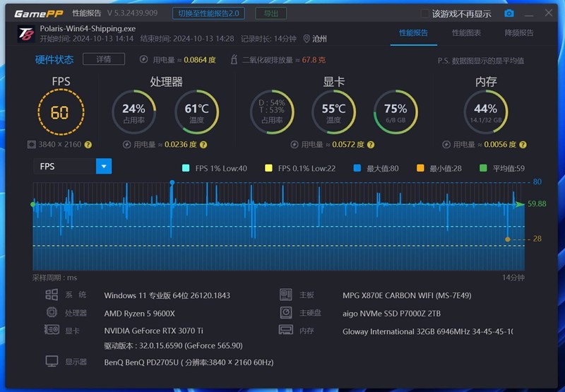Click the GamePP logo
This screenshot has height=392, width=565.
[x=39, y=13]
